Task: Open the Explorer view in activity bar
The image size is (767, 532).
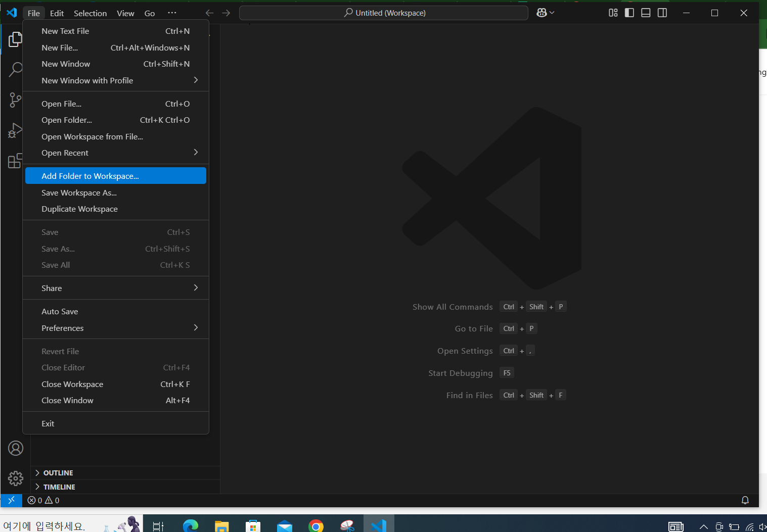Action: (15, 39)
